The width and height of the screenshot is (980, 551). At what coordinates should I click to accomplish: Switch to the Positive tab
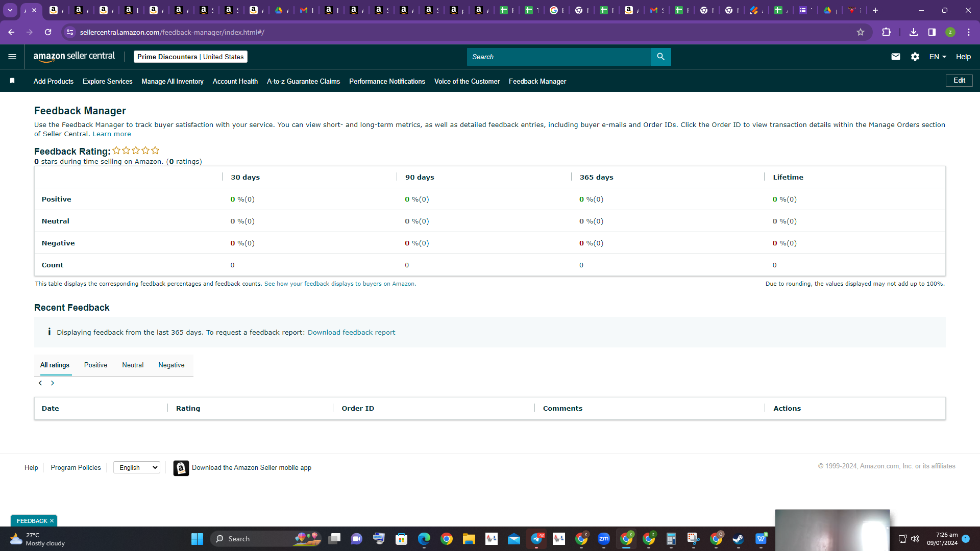95,365
